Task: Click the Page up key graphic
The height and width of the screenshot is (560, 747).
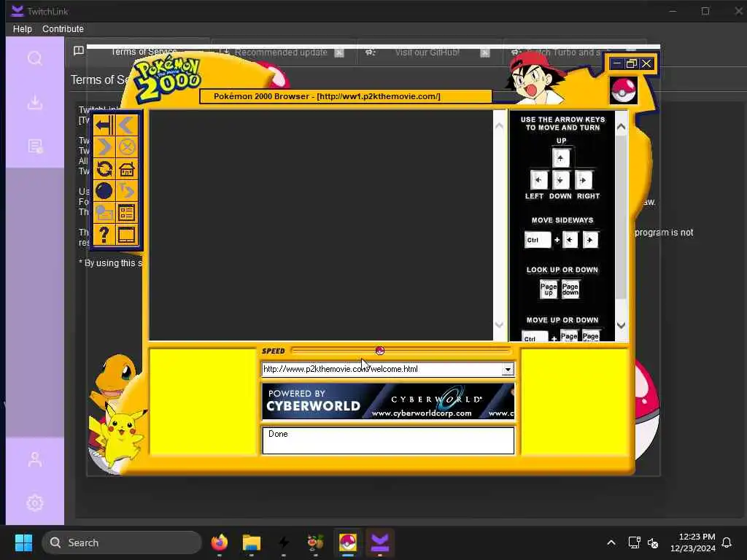Action: pyautogui.click(x=549, y=289)
